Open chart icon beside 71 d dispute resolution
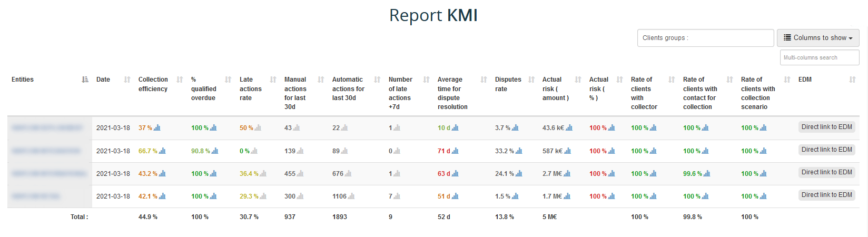This screenshot has height=237, width=868. 455,151
